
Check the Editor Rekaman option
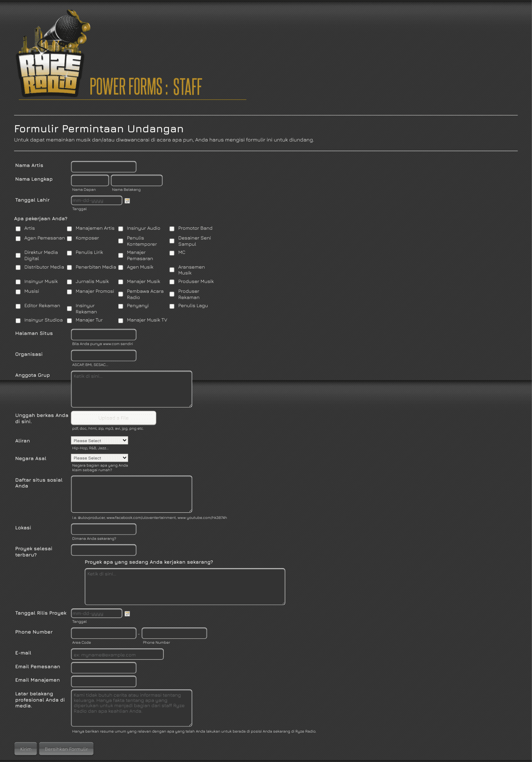coord(18,306)
